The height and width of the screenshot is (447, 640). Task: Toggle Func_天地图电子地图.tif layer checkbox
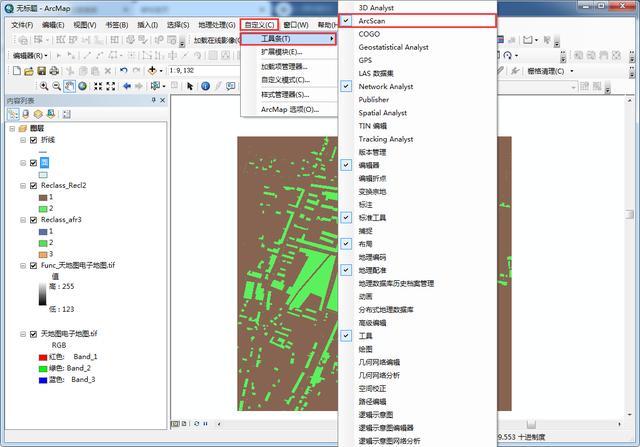(33, 266)
